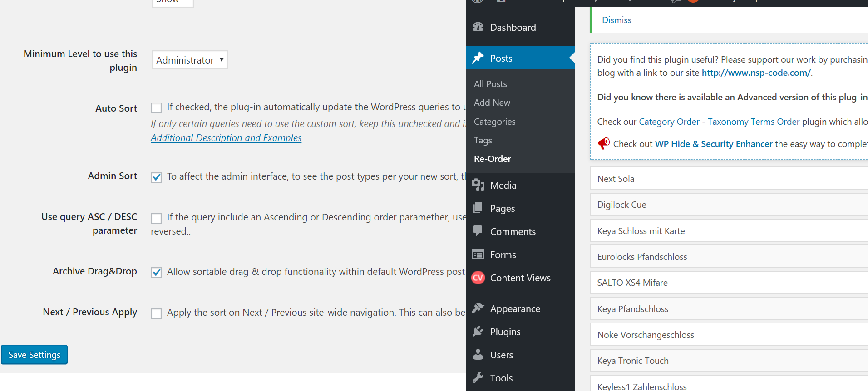Screen dimensions: 868x391
Task: Click the Appearance paintbrush icon
Action: pyautogui.click(x=478, y=308)
